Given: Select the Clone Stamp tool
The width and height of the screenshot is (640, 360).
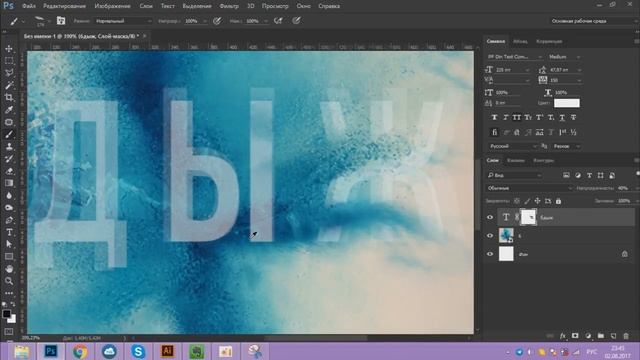Looking at the screenshot, I should click(x=9, y=147).
